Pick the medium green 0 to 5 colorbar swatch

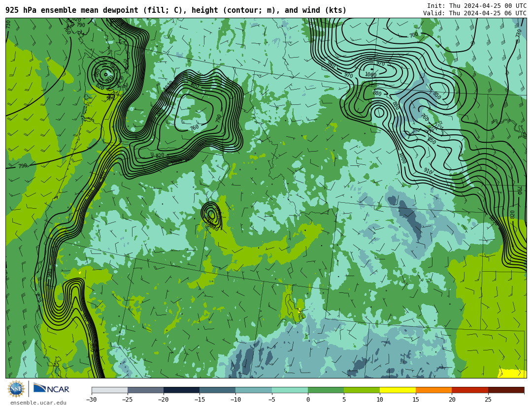point(326,390)
